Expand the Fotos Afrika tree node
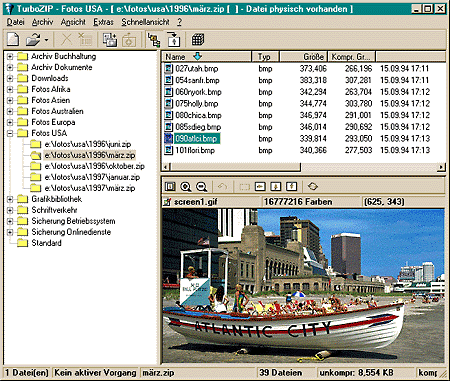 (x=10, y=90)
